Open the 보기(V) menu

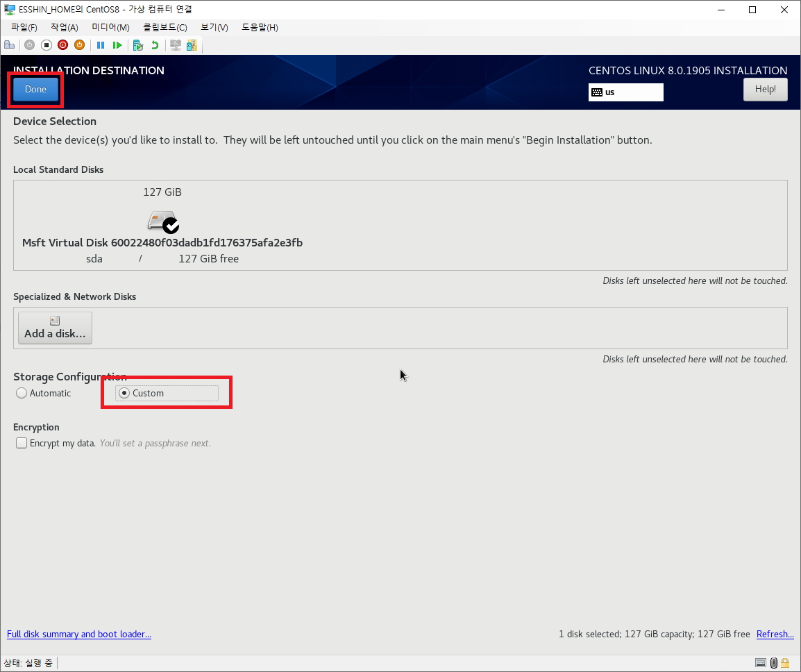click(x=214, y=28)
